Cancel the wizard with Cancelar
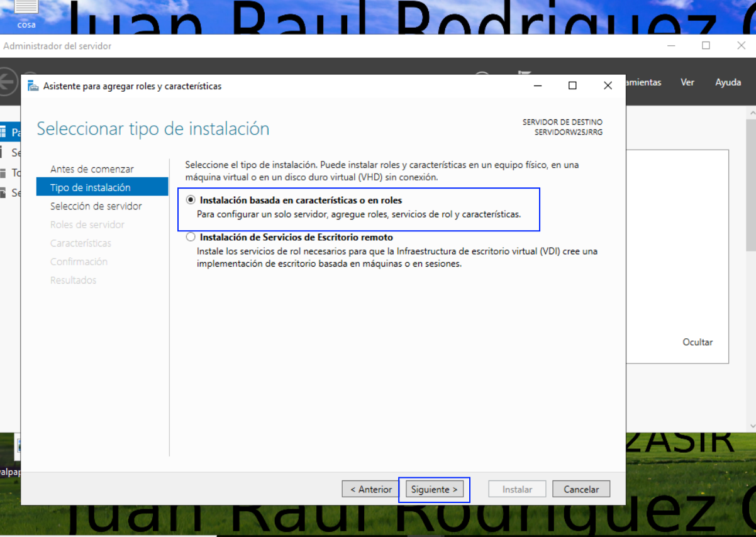This screenshot has height=537, width=756. point(581,489)
